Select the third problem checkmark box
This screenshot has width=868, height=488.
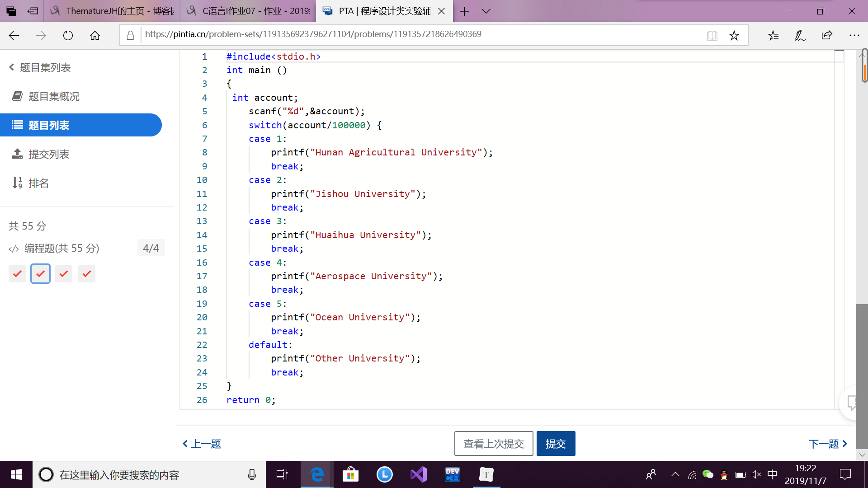[x=64, y=274]
